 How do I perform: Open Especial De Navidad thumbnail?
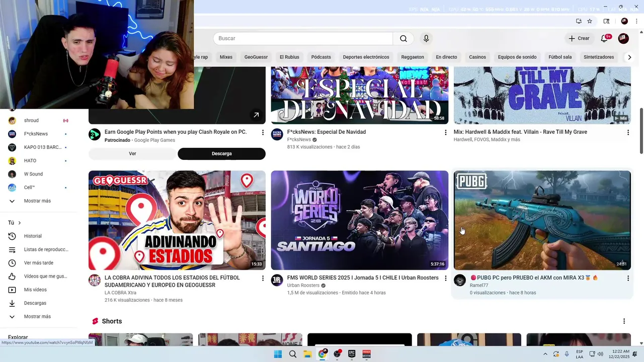360,96
